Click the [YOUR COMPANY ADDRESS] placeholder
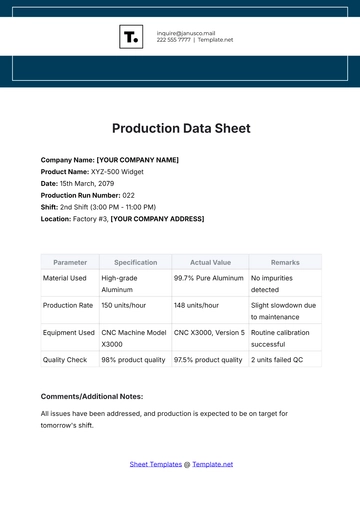Screen dimensions: 360x509 click(157, 219)
